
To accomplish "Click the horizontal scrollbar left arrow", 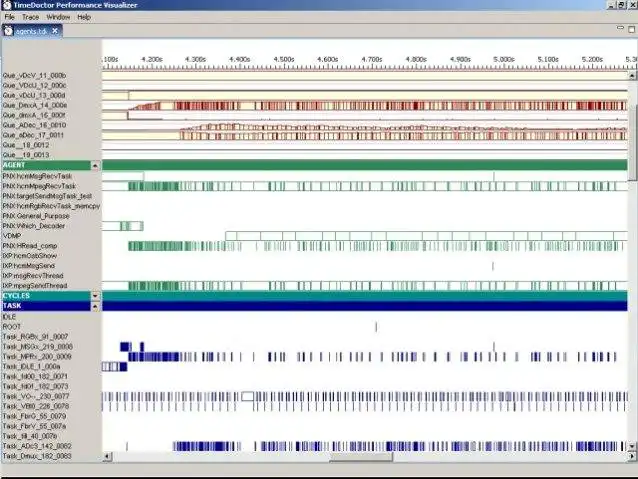I will click(107, 456).
